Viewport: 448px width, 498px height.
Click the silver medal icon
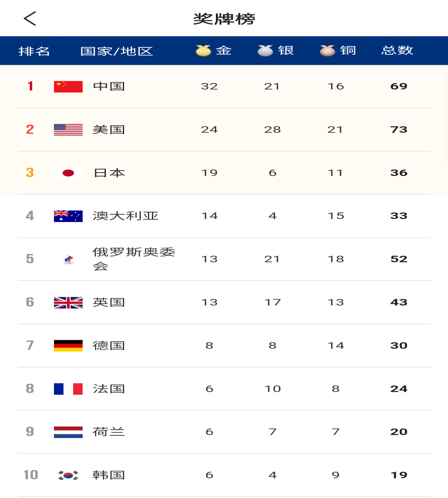[265, 51]
